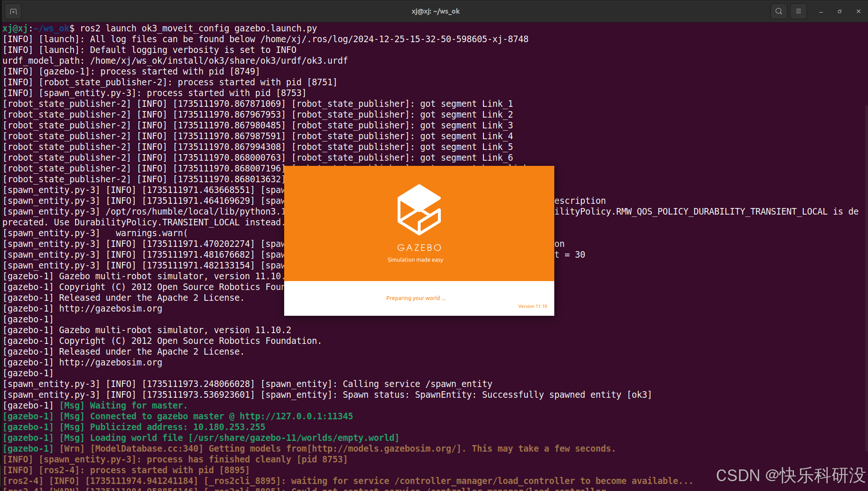
Task: Click the '= 30' value text
Action: click(x=575, y=255)
